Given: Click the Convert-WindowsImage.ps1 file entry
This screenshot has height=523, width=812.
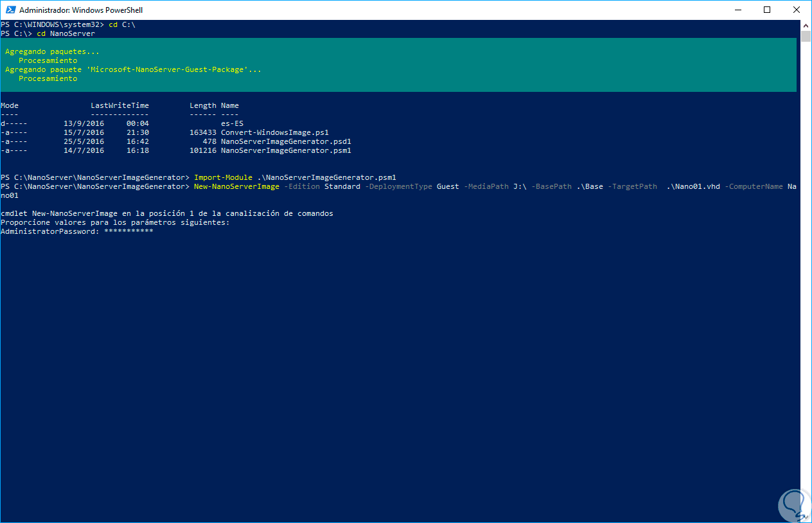Looking at the screenshot, I should (x=275, y=132).
